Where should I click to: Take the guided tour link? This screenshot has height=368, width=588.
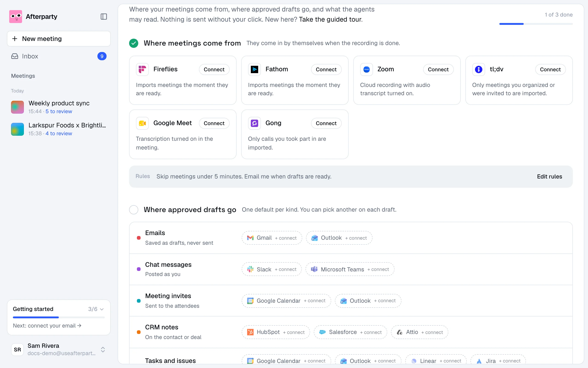point(331,20)
